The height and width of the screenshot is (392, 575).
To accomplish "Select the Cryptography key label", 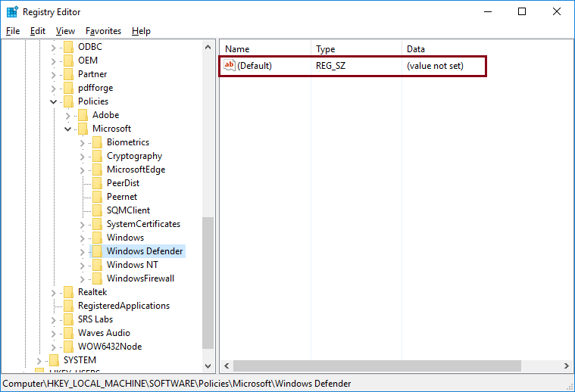I will pos(134,156).
